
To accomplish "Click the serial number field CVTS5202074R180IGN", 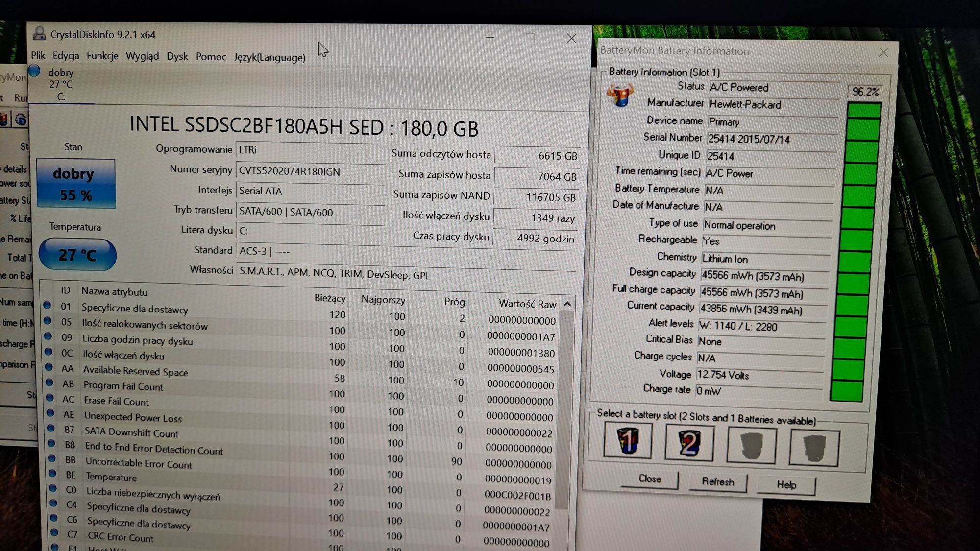I will pyautogui.click(x=310, y=171).
